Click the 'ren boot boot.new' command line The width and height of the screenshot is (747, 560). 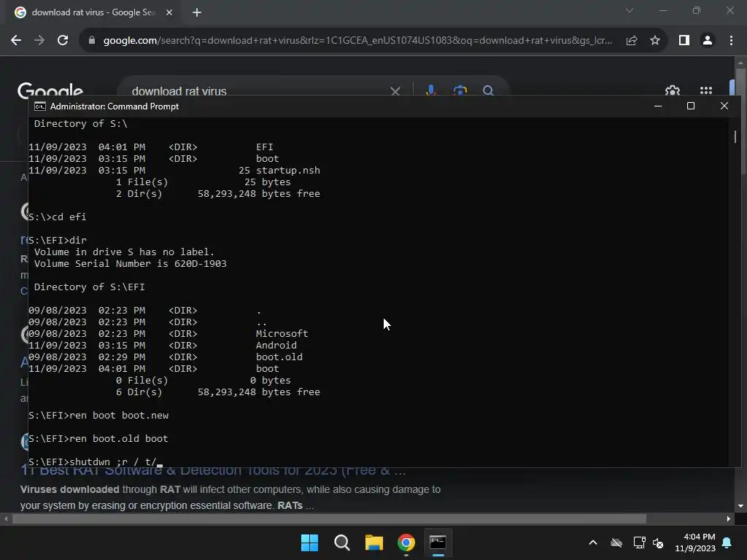tap(98, 415)
